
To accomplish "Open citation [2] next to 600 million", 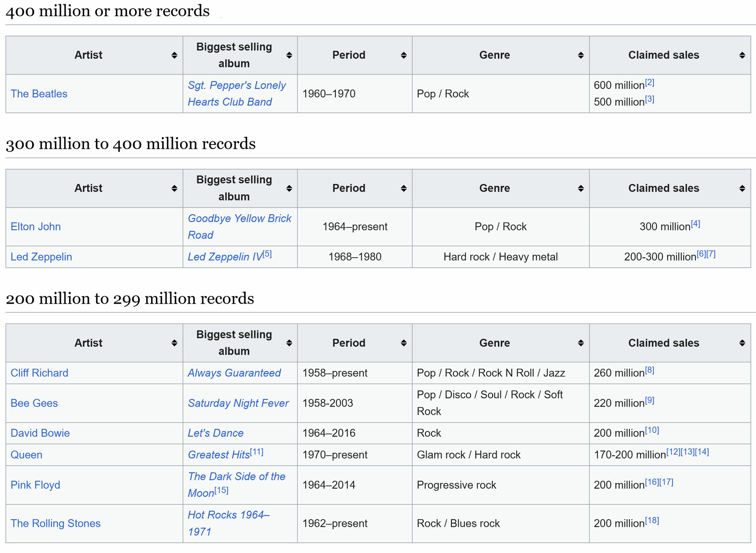I will coord(650,82).
